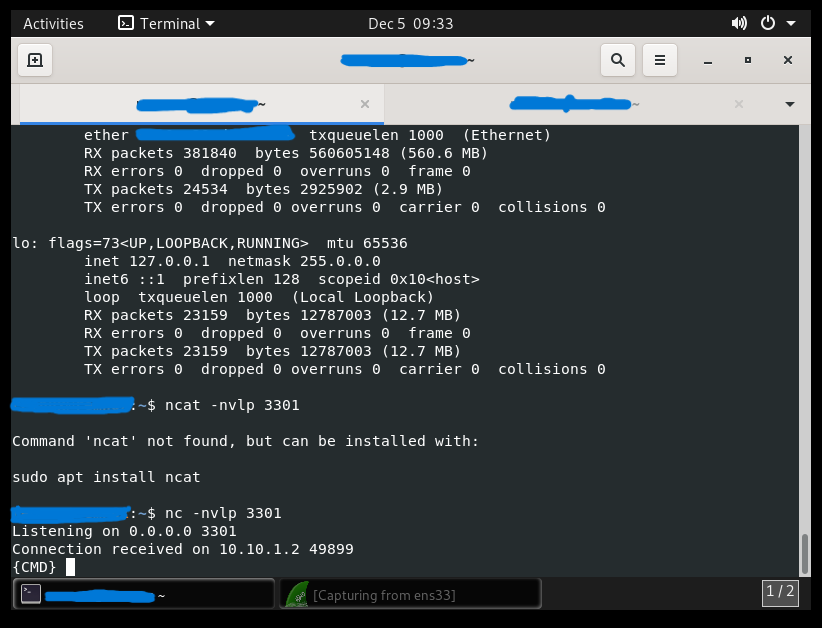This screenshot has width=822, height=628.
Task: Expand the system menu arrow
Action: coord(791,23)
